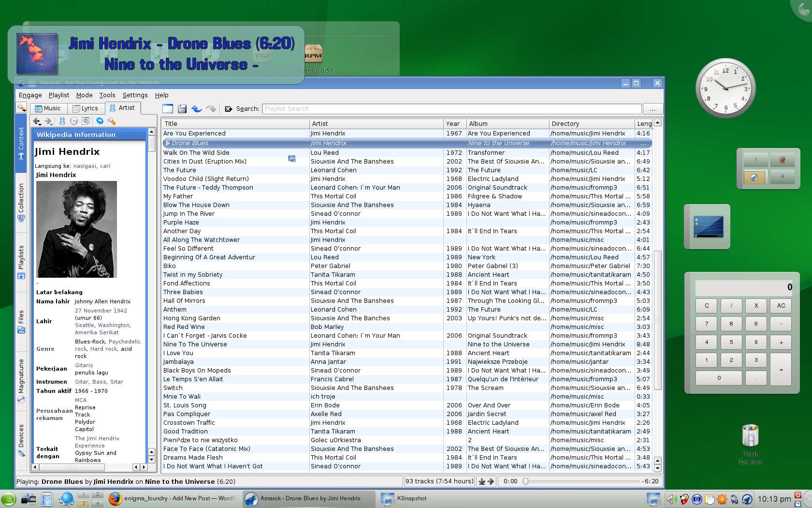Open the 'MCA' record label link
812x508 pixels.
pyautogui.click(x=81, y=401)
